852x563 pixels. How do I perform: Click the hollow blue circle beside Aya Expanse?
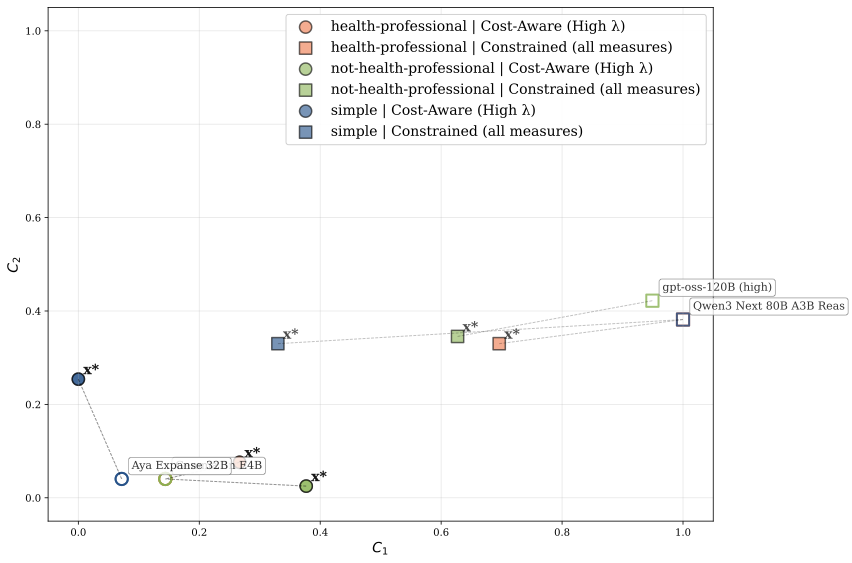[x=122, y=479]
